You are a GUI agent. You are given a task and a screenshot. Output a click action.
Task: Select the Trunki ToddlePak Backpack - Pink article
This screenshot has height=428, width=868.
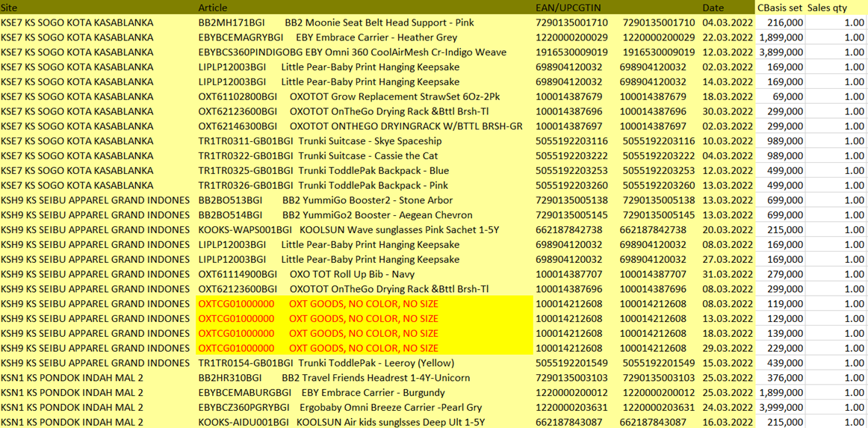(323, 185)
